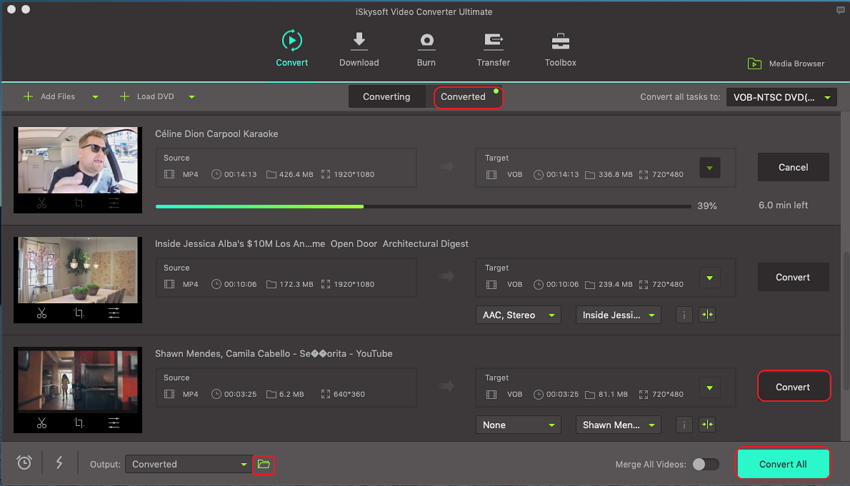The width and height of the screenshot is (850, 486).
Task: Open the VOB-NTSC DVD format dropdown
Action: (x=781, y=98)
